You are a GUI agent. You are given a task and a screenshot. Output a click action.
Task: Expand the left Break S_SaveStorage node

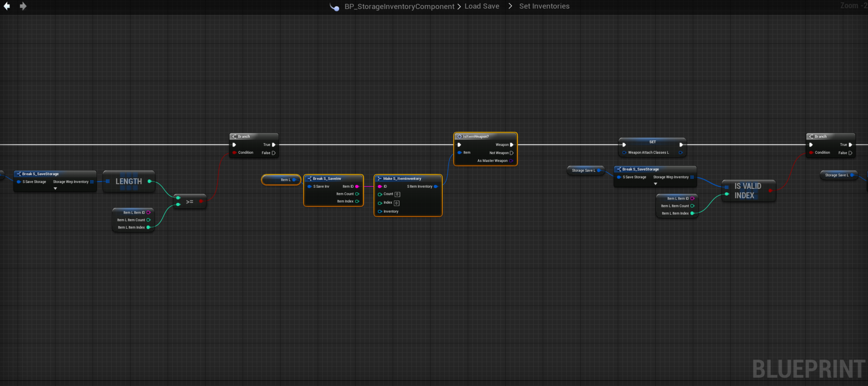click(x=55, y=189)
